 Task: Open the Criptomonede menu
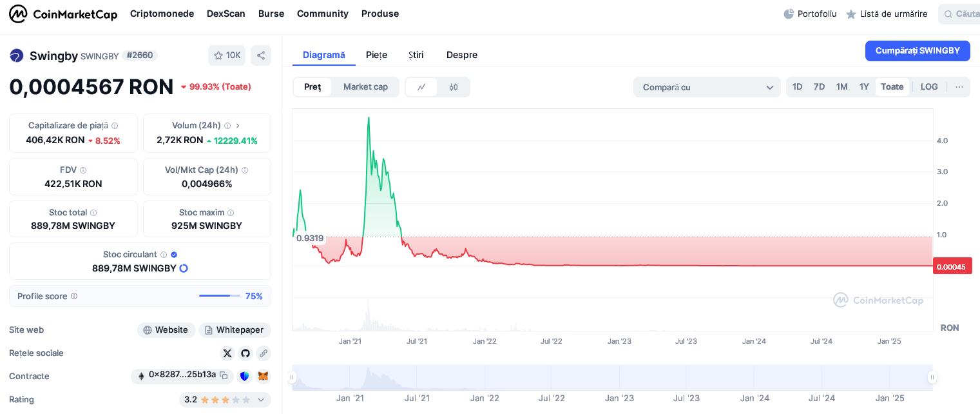pos(162,14)
